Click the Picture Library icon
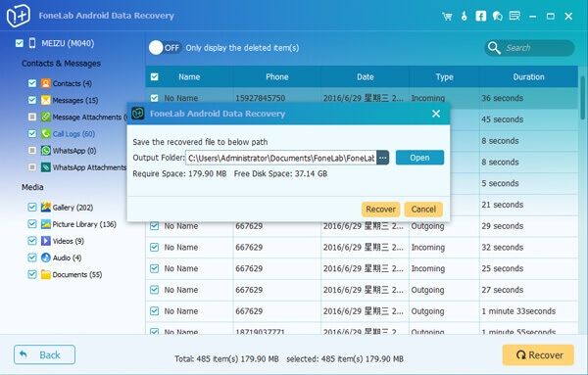The width and height of the screenshot is (588, 375). [x=46, y=224]
